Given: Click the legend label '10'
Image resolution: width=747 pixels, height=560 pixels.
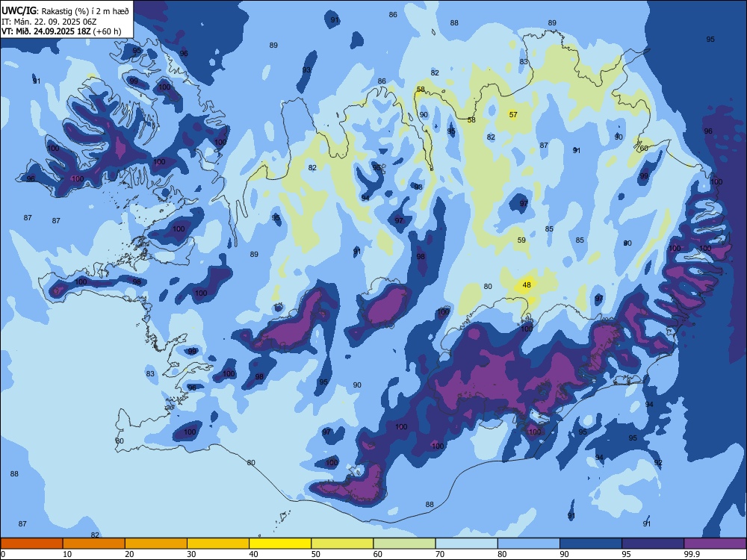Looking at the screenshot, I should (67, 554).
